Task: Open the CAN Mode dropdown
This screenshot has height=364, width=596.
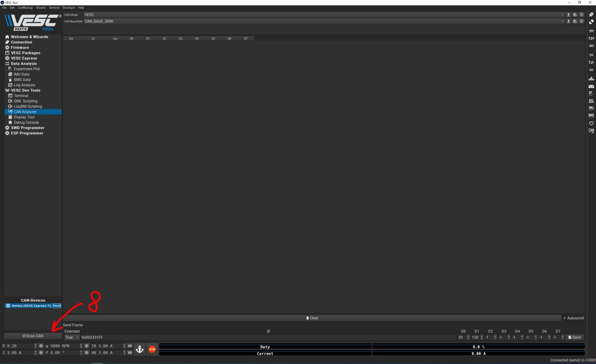Action: (324, 15)
